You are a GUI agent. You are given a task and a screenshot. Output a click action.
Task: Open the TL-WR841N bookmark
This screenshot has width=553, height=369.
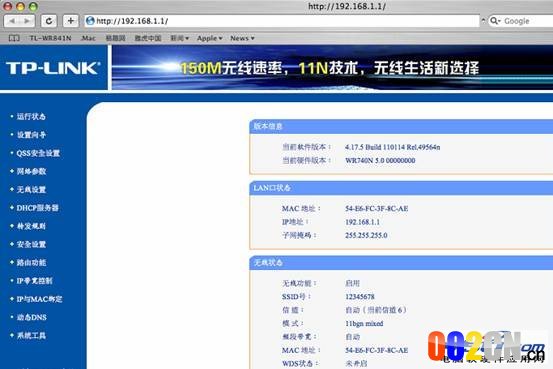tap(50, 38)
